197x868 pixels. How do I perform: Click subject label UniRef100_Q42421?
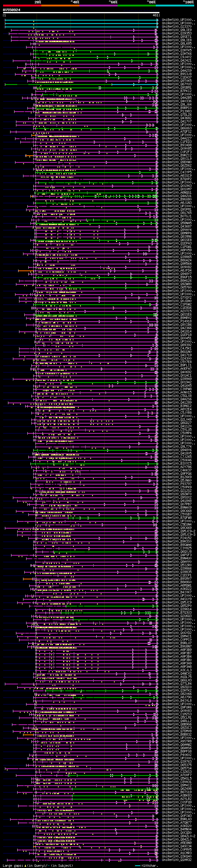(x=177, y=61)
